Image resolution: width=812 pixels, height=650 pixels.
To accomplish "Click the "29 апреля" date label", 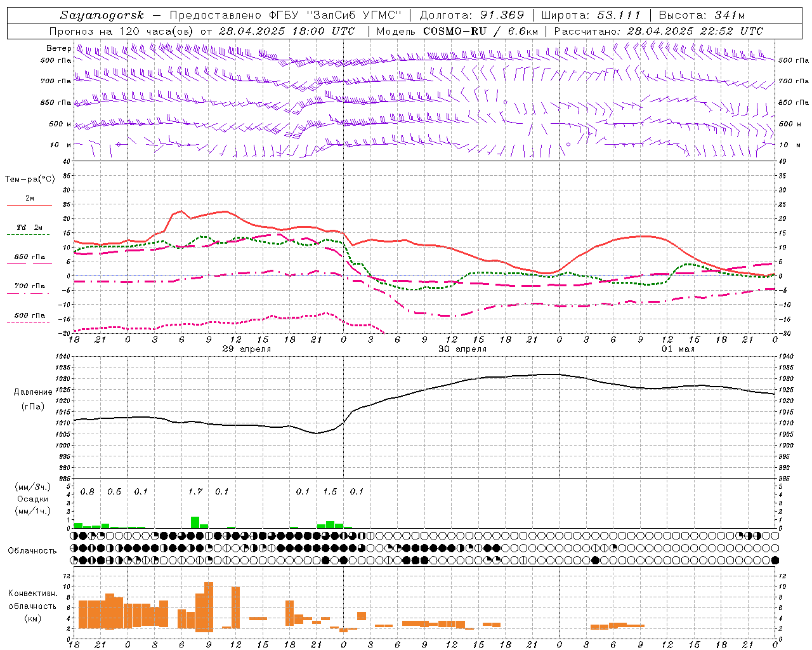I will (247, 349).
